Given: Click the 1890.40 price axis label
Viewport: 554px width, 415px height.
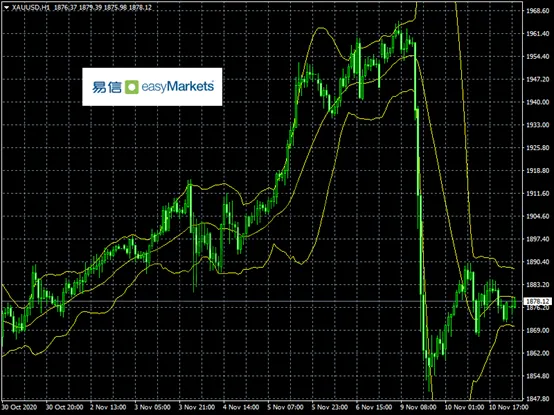Looking at the screenshot, I should (538, 262).
